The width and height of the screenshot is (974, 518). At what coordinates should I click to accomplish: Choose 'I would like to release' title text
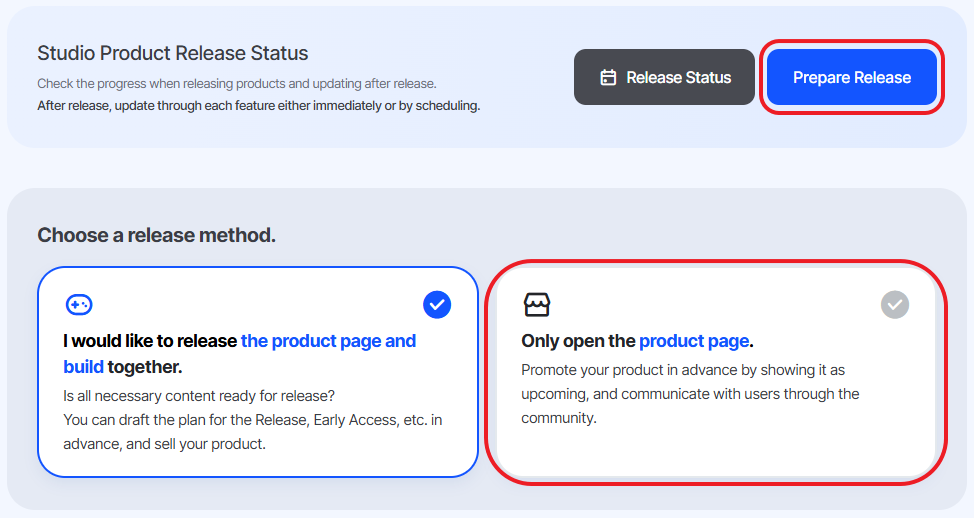pyautogui.click(x=150, y=341)
